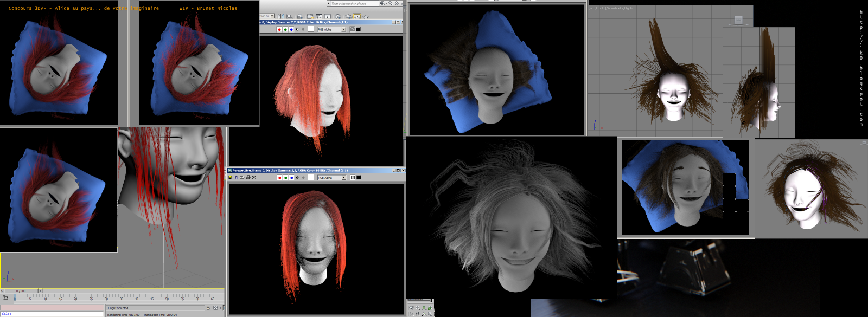
Task: Click the 0 / 100 time slider
Action: pyautogui.click(x=21, y=291)
